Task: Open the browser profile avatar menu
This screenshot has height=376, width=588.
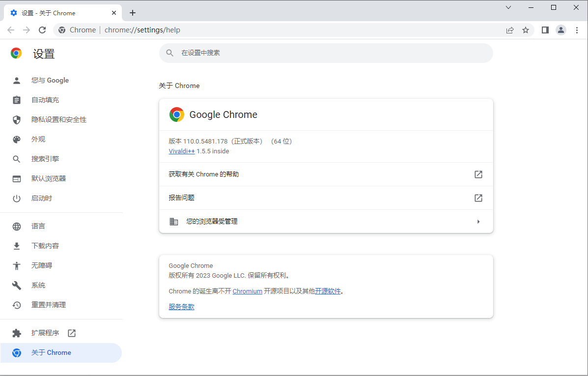Action: click(x=561, y=30)
